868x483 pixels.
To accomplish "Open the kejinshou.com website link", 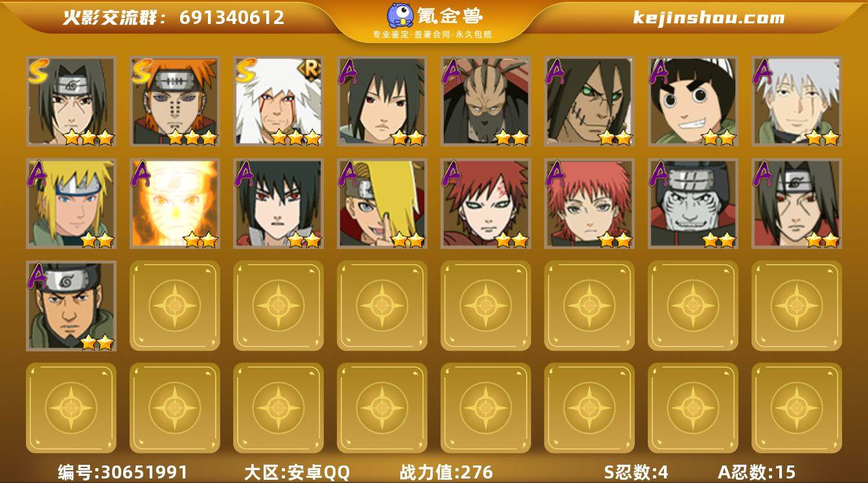I will [x=709, y=18].
